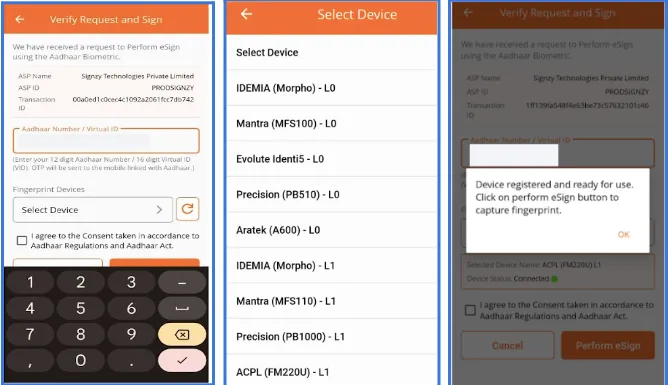Viewport: 668px width, 385px height.
Task: Choose Evolute Identi5 - L0 device
Action: 331,159
